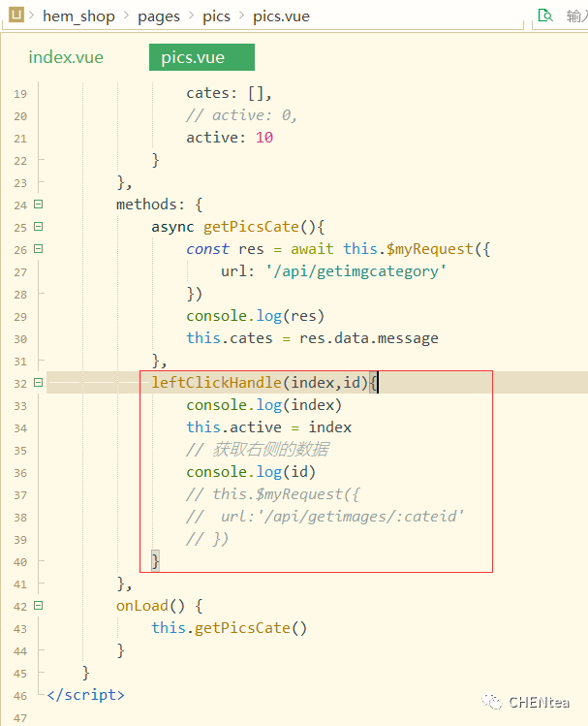The width and height of the screenshot is (588, 726).
Task: Select the pics.vue tab
Action: tap(201, 57)
